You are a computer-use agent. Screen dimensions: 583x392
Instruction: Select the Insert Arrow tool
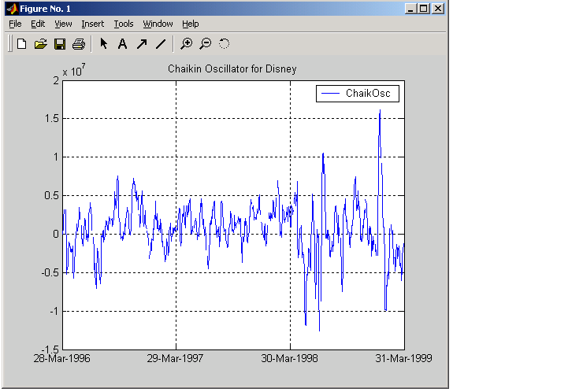[x=142, y=44]
